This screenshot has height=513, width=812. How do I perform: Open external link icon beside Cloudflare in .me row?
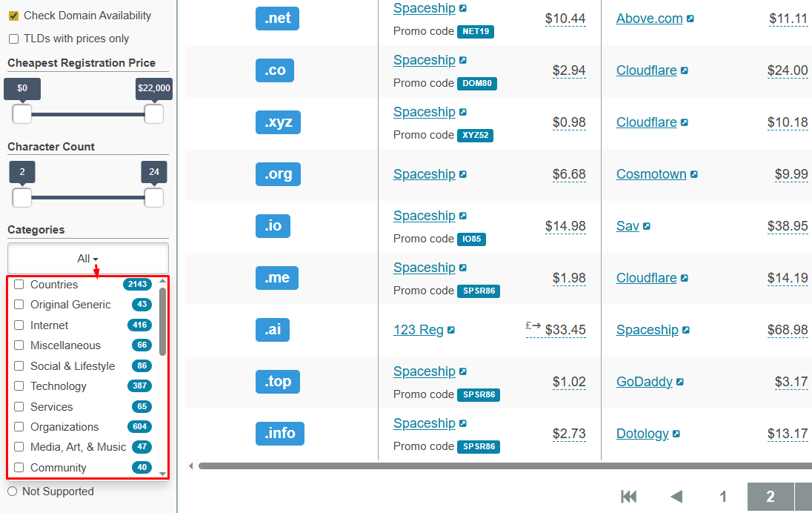click(685, 278)
